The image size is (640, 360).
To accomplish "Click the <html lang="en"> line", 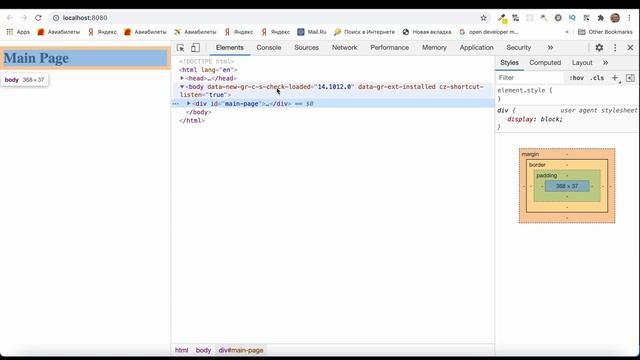I will pyautogui.click(x=208, y=70).
